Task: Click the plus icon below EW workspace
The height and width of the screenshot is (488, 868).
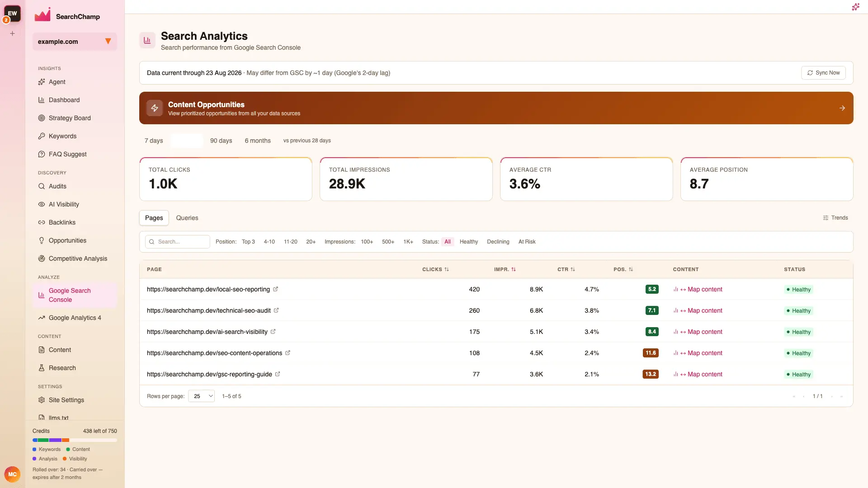Action: (13, 33)
